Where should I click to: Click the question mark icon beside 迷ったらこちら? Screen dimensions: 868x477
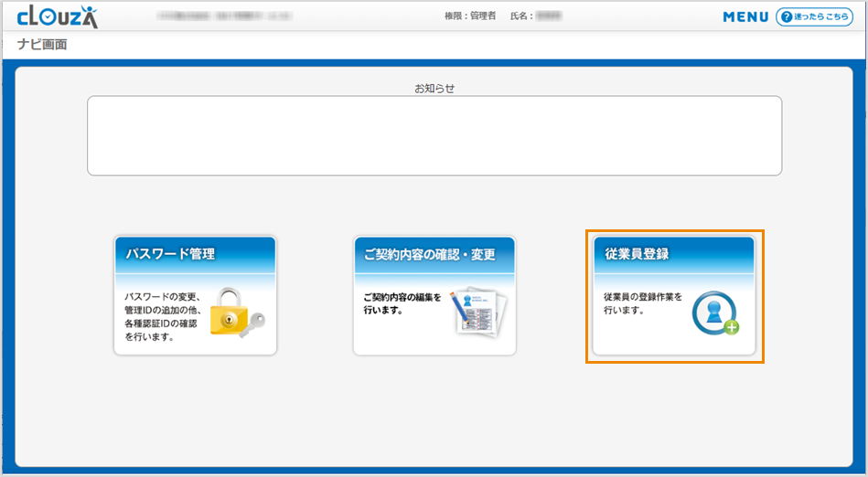tap(786, 17)
